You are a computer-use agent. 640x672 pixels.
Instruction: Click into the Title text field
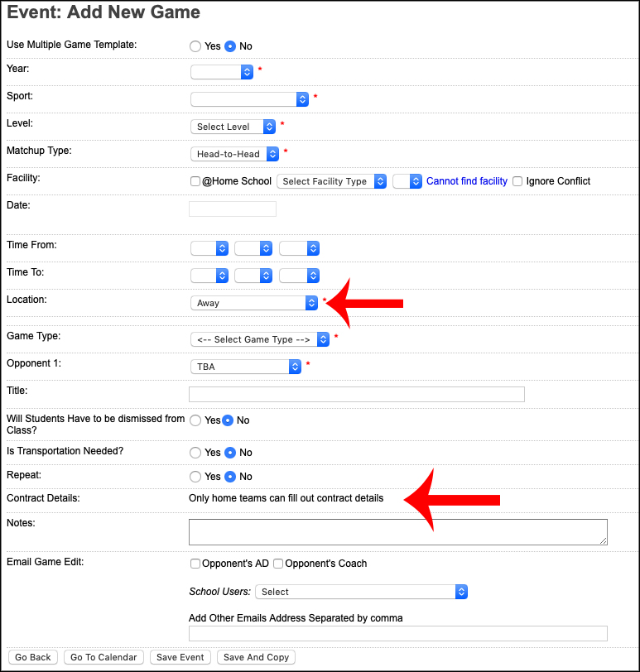tap(357, 394)
